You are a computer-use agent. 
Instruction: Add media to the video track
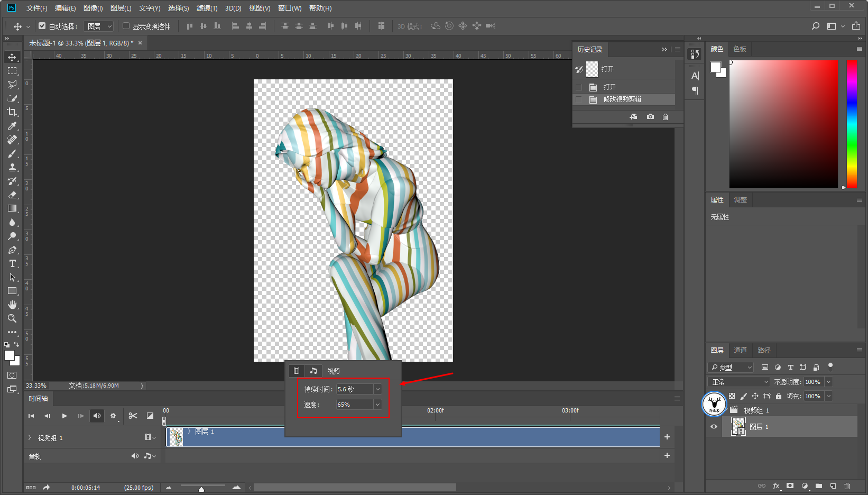pyautogui.click(x=667, y=437)
